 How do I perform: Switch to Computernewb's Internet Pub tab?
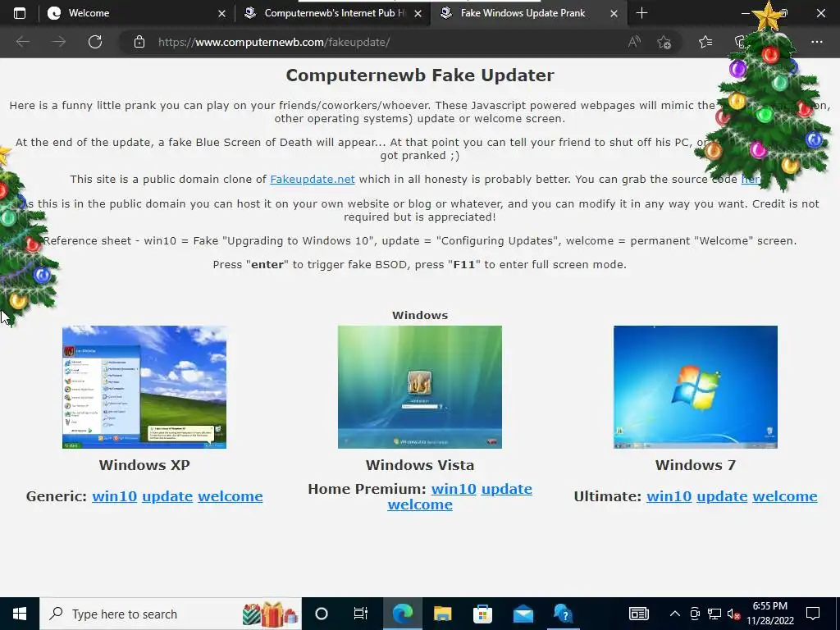(x=333, y=13)
